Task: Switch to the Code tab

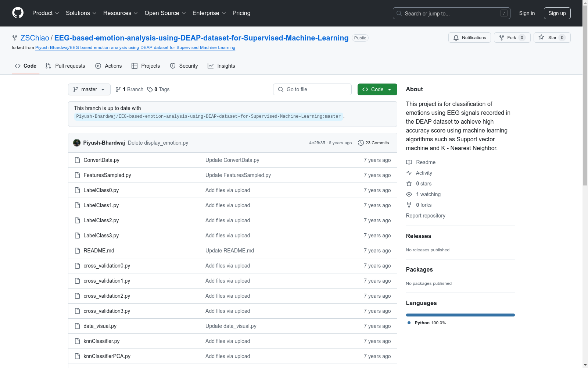Action: point(26,66)
